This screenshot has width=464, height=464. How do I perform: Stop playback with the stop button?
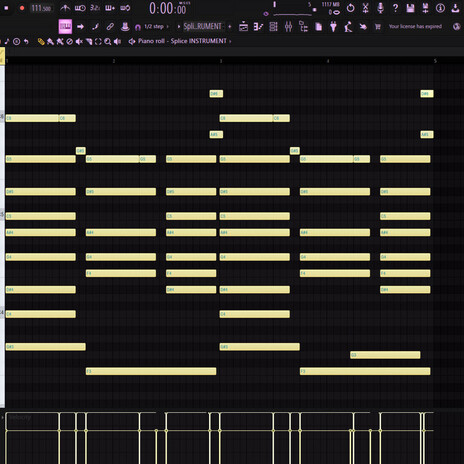pos(6,8)
